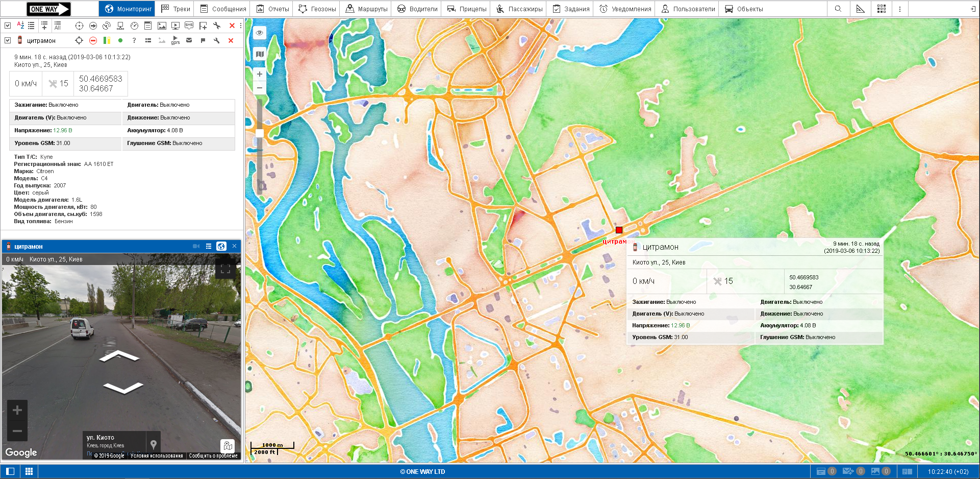Open the Пользователи section
980x479 pixels.
pyautogui.click(x=688, y=9)
